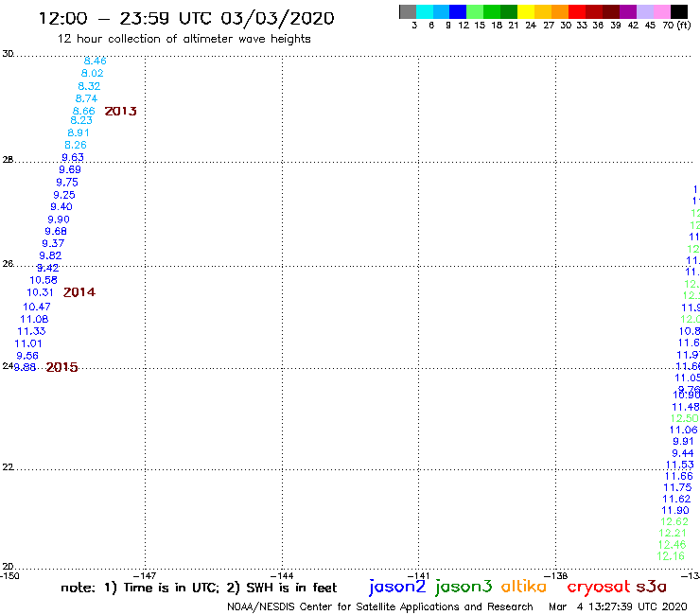Click the 10.47 wave height value
The height and width of the screenshot is (615, 700).
point(37,307)
